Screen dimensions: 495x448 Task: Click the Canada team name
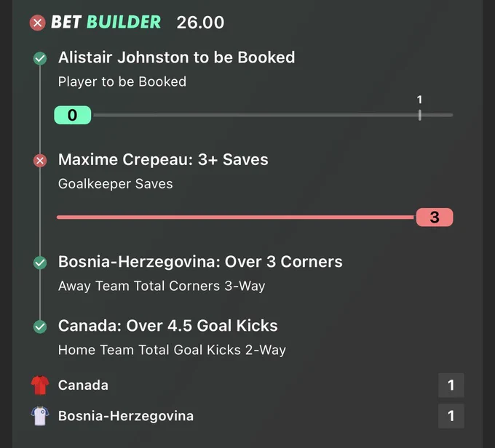point(83,385)
